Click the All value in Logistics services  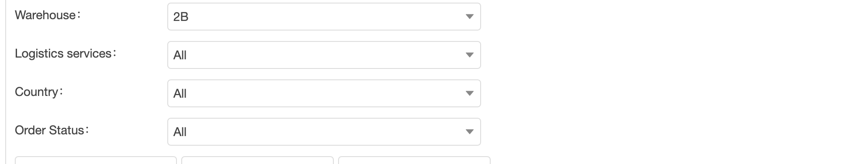180,55
